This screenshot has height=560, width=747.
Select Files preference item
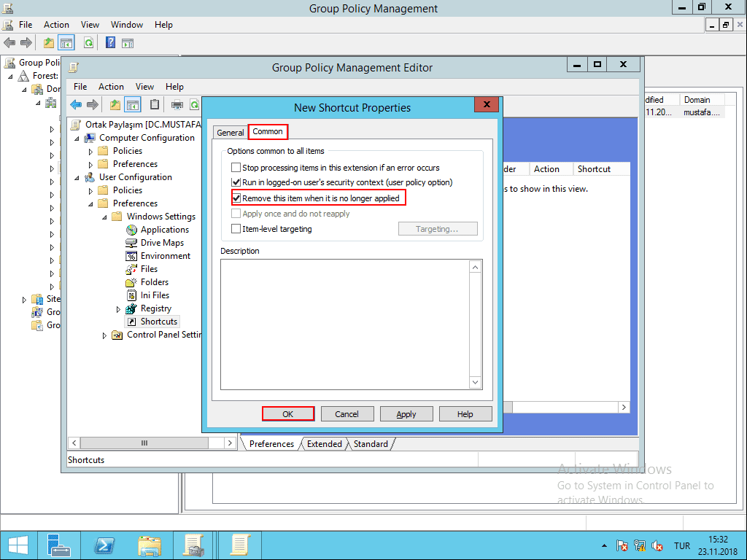149,269
